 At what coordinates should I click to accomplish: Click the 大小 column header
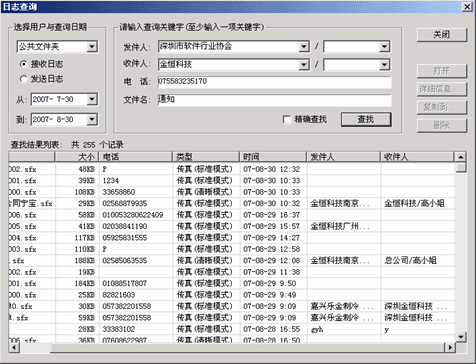(x=77, y=157)
